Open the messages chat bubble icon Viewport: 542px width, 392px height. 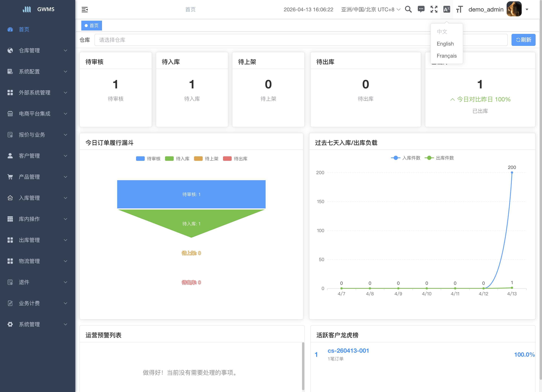[x=421, y=9]
